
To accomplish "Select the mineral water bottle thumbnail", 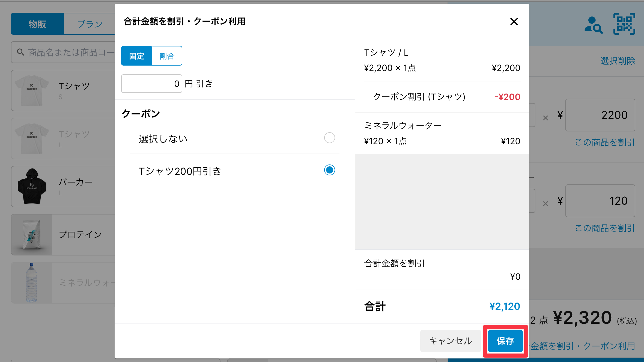I will (32, 283).
